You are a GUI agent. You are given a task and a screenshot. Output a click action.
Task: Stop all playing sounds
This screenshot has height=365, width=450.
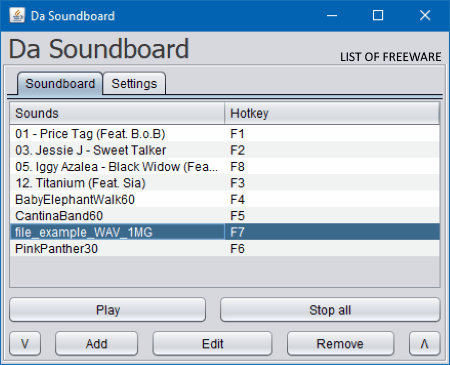click(x=330, y=310)
